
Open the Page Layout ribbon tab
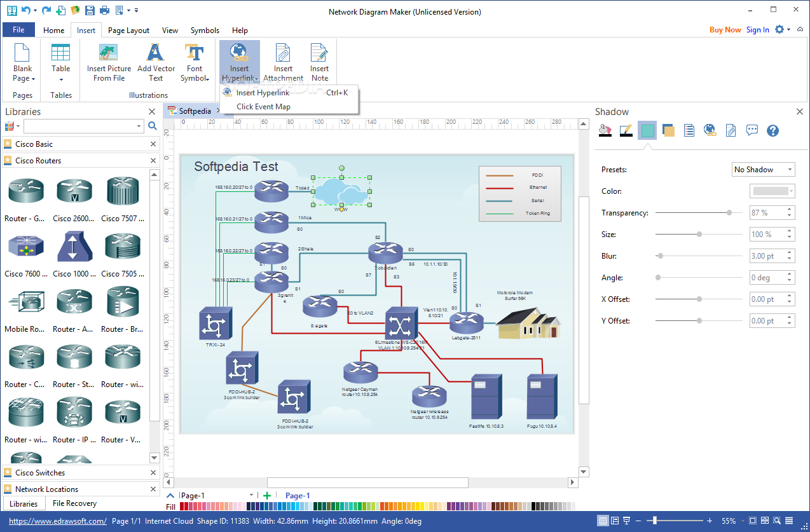point(128,30)
